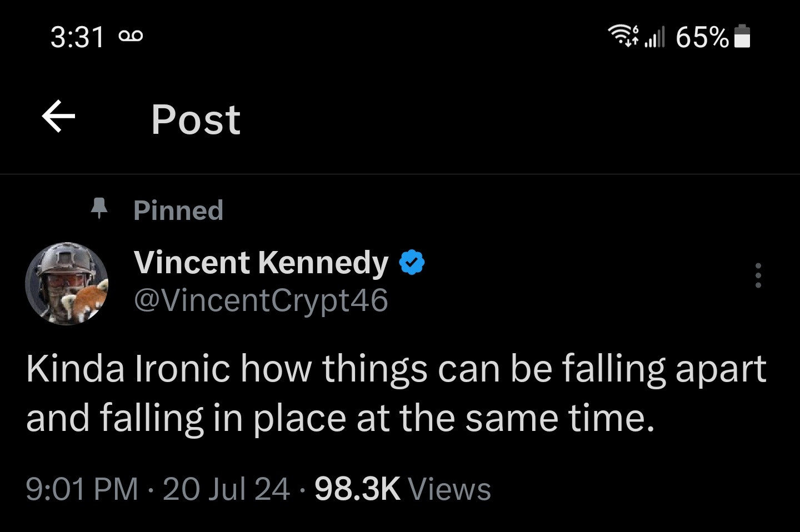Click the 98.3K Views count
The width and height of the screenshot is (800, 532).
point(357,489)
